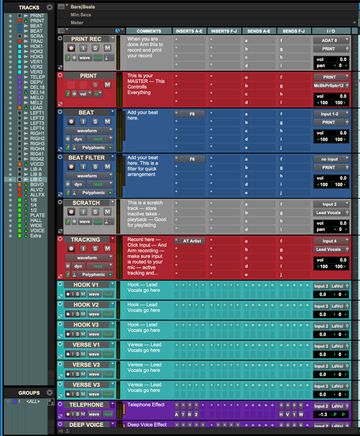The height and width of the screenshot is (436, 360).
Task: Open TRACKING track waveform view selector
Action: [x=89, y=258]
